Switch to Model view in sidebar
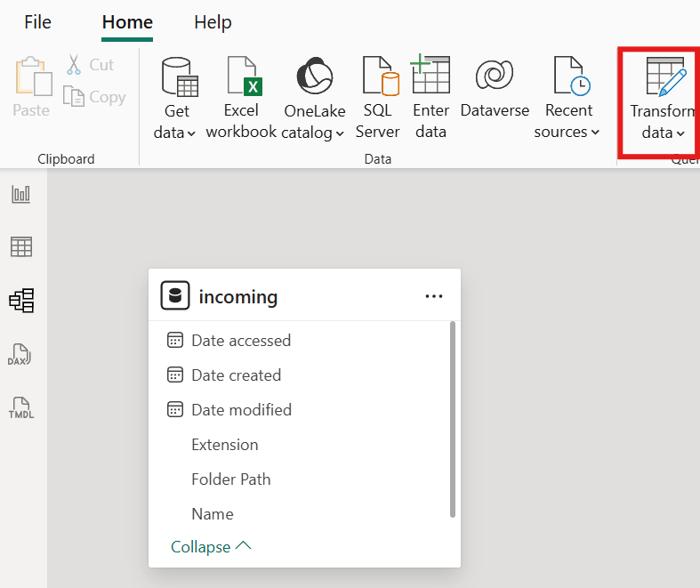Image resolution: width=700 pixels, height=588 pixels. tap(21, 300)
